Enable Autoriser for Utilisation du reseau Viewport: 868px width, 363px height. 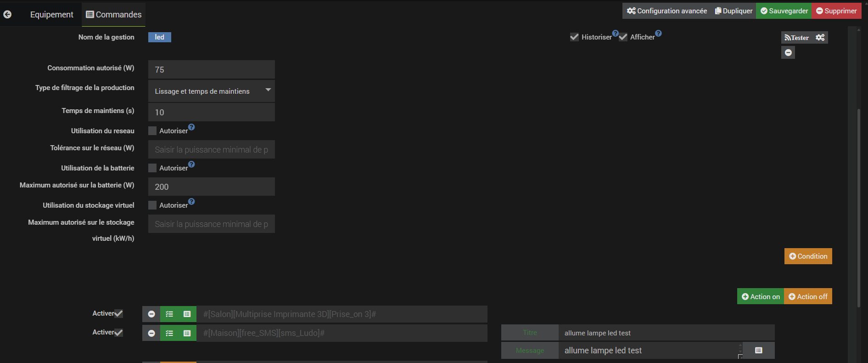pyautogui.click(x=152, y=131)
